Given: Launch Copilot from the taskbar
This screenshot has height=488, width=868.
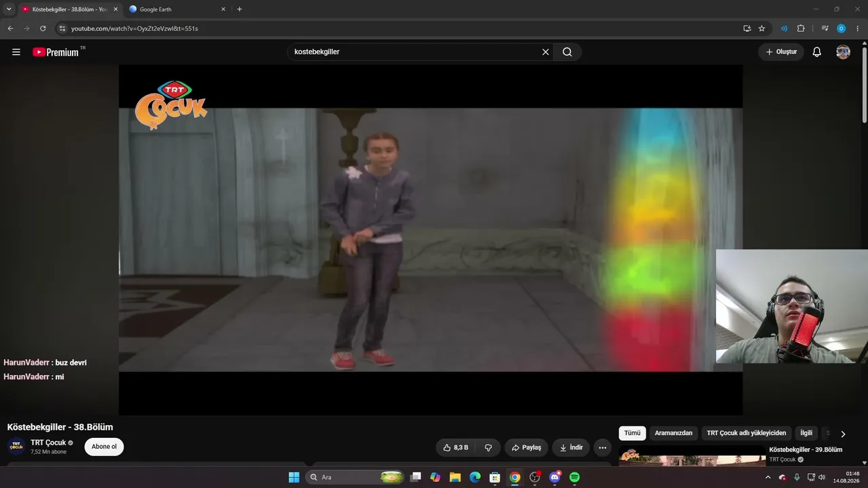Looking at the screenshot, I should tap(435, 477).
